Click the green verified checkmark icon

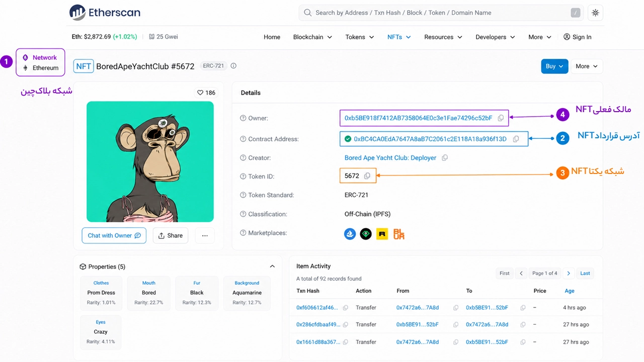coord(348,139)
